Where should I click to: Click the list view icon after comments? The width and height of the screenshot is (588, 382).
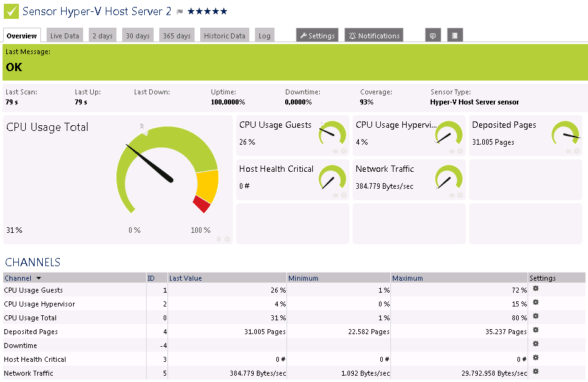coord(455,36)
